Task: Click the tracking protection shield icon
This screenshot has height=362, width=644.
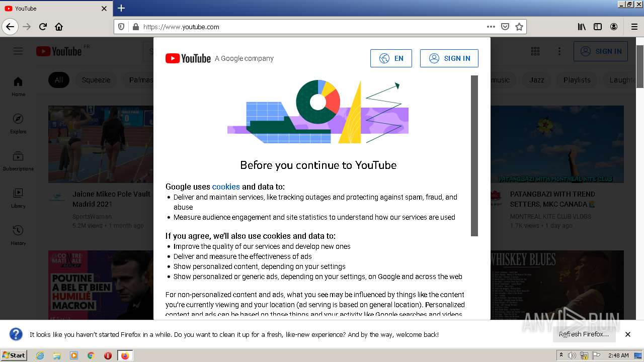Action: [x=121, y=27]
